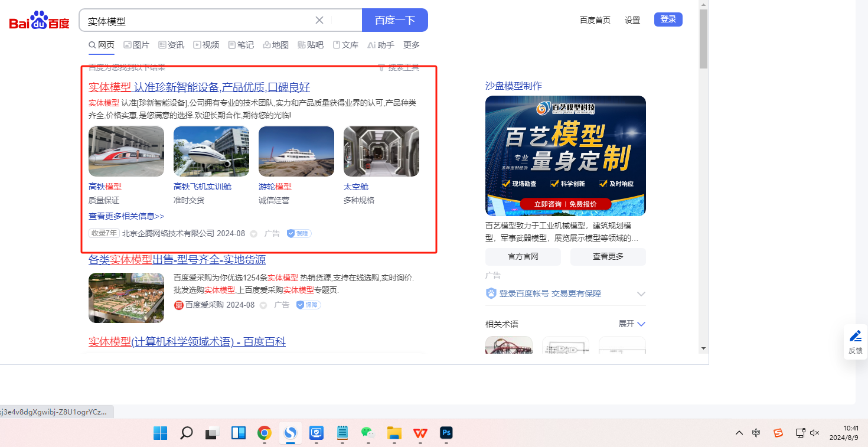Toggle the muted volume icon in system tray

(x=815, y=433)
